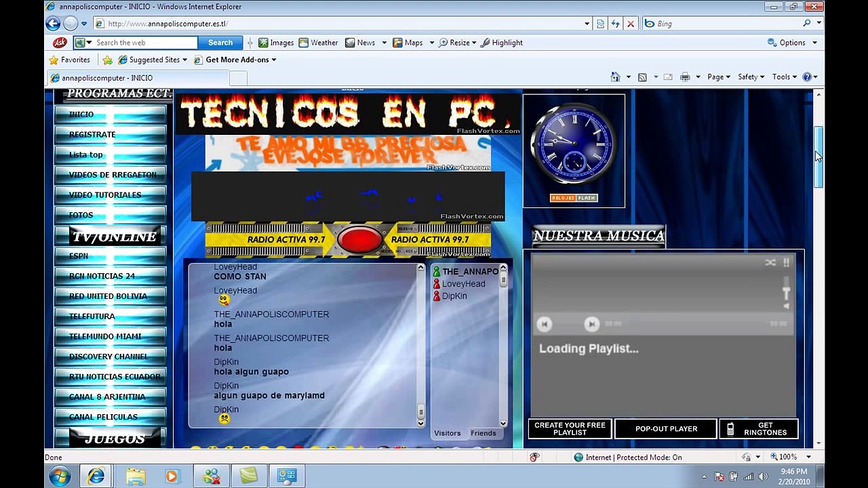Viewport: 868px width, 488px height.
Task: Expand the Suggested Sites dropdown
Action: tap(184, 60)
